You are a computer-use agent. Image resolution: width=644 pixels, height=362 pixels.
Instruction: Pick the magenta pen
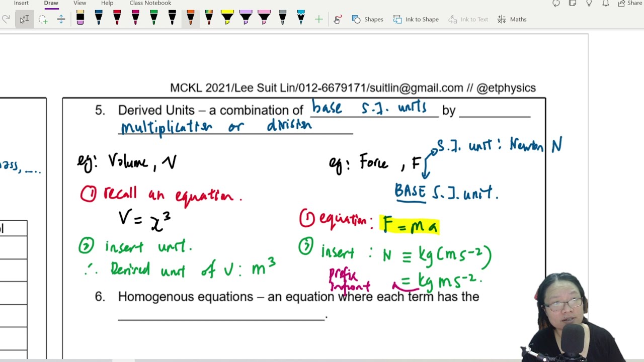(x=135, y=19)
